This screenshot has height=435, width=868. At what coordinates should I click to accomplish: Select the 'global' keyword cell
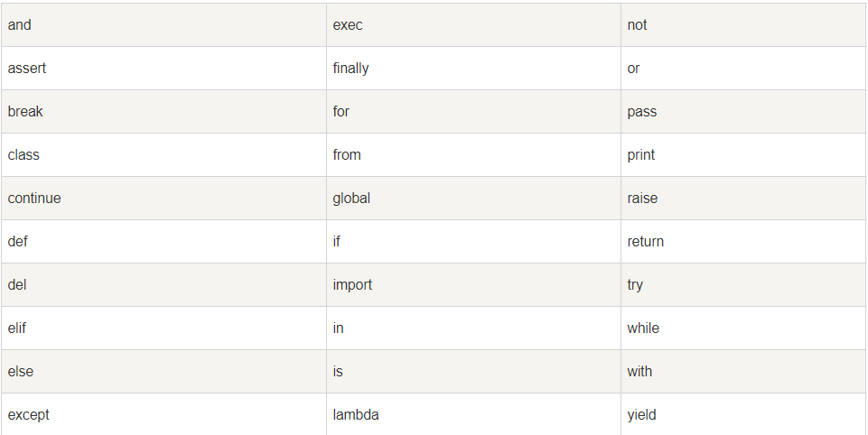pyautogui.click(x=351, y=199)
